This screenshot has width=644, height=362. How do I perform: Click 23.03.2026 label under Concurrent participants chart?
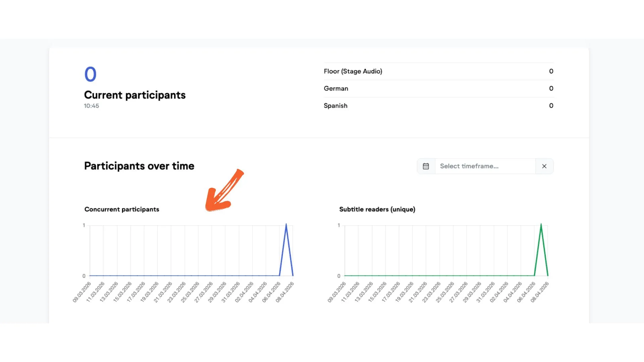(176, 292)
